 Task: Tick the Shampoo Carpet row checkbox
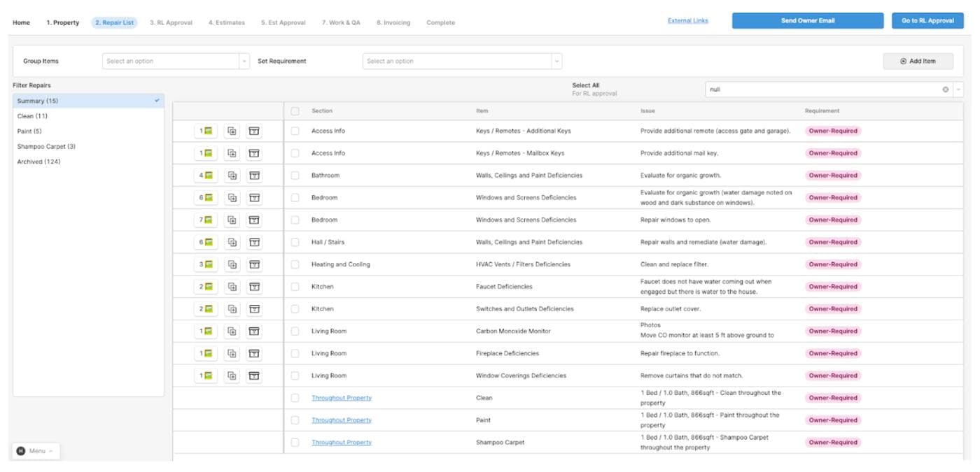[295, 443]
